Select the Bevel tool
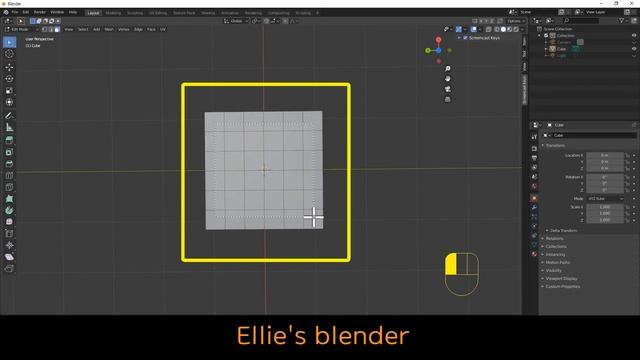This screenshot has width=640, height=360. [x=9, y=164]
